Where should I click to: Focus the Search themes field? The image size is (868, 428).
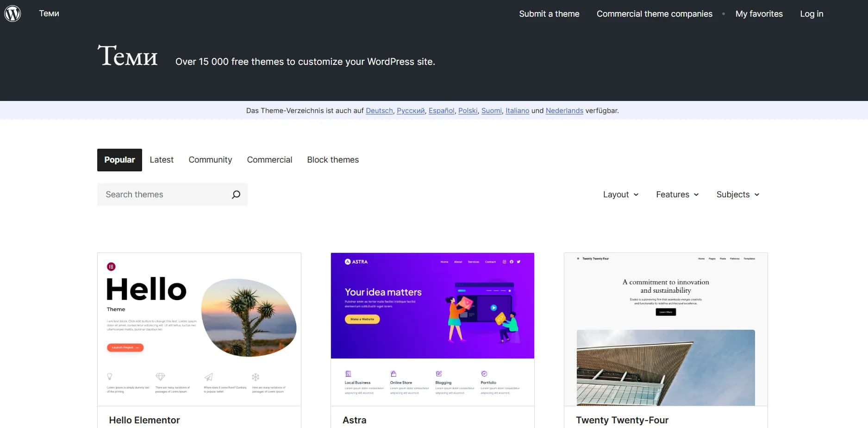(172, 195)
